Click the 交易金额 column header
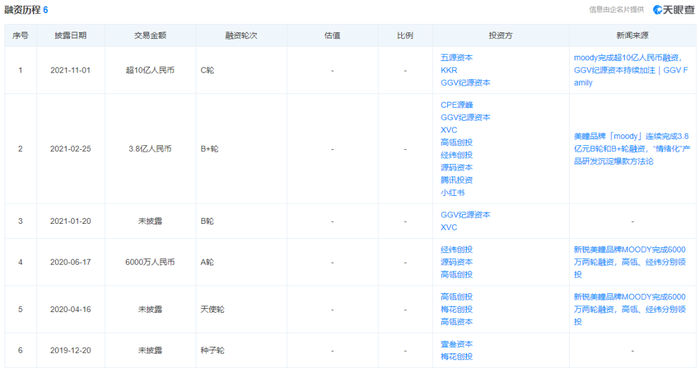 150,35
